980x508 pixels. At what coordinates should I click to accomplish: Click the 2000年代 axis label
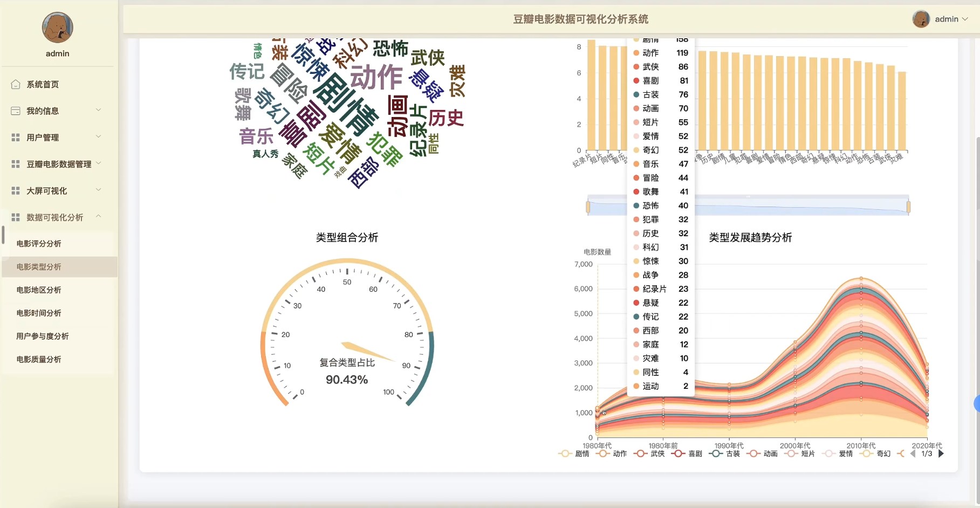click(795, 445)
